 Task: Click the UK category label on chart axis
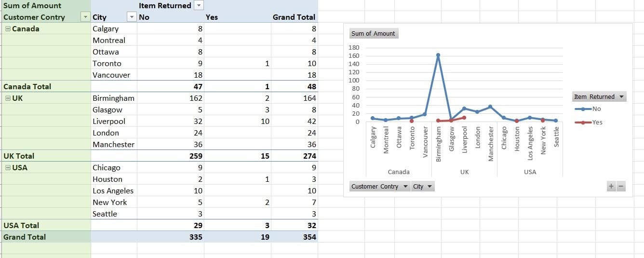click(464, 172)
